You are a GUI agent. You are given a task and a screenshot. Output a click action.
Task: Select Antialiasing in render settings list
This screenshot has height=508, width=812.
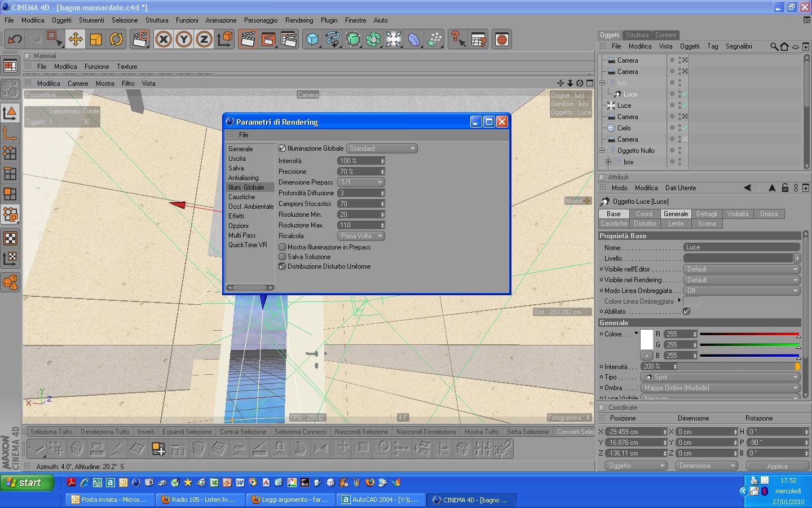(x=243, y=178)
